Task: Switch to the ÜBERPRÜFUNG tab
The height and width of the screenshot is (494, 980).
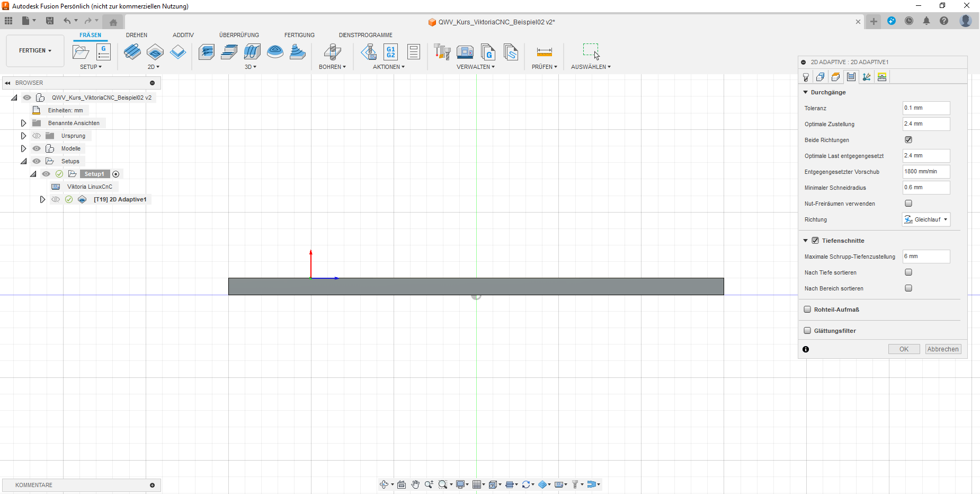Action: point(239,35)
